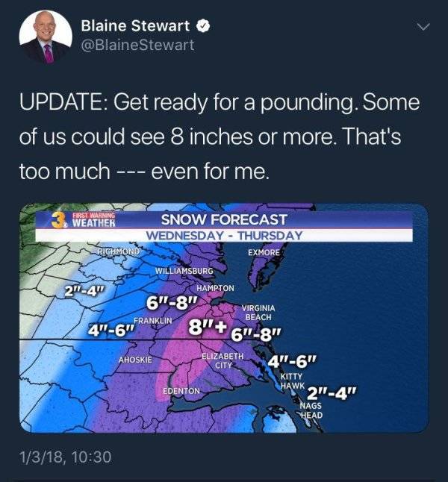This screenshot has width=448, height=482.
Task: Click the verified checkmark badge
Action: pyautogui.click(x=202, y=26)
